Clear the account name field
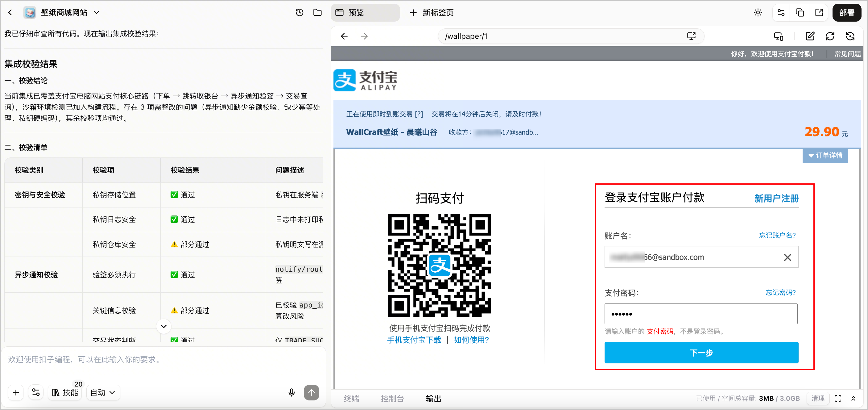 [x=787, y=257]
